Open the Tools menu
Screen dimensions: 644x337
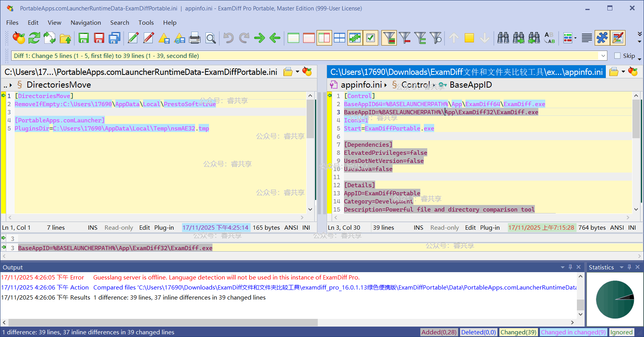pos(146,22)
